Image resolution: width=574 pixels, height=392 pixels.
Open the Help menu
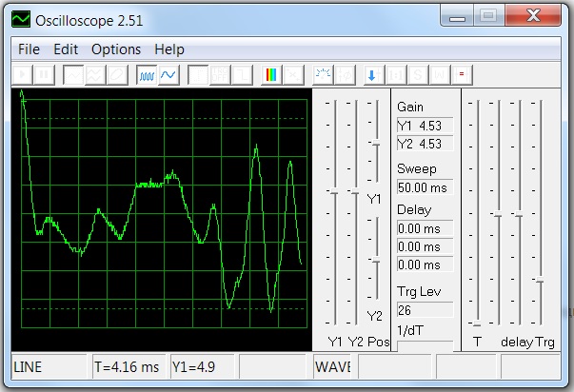(169, 49)
